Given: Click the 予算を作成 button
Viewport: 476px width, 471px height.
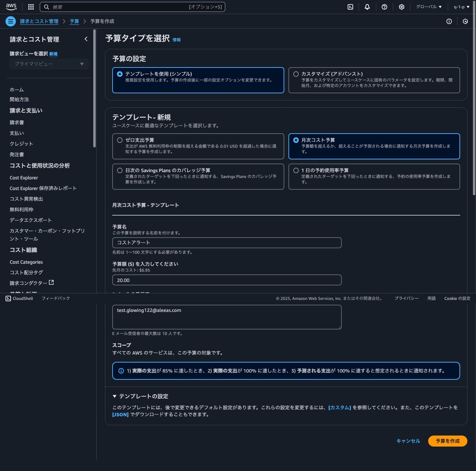Looking at the screenshot, I should 447,441.
